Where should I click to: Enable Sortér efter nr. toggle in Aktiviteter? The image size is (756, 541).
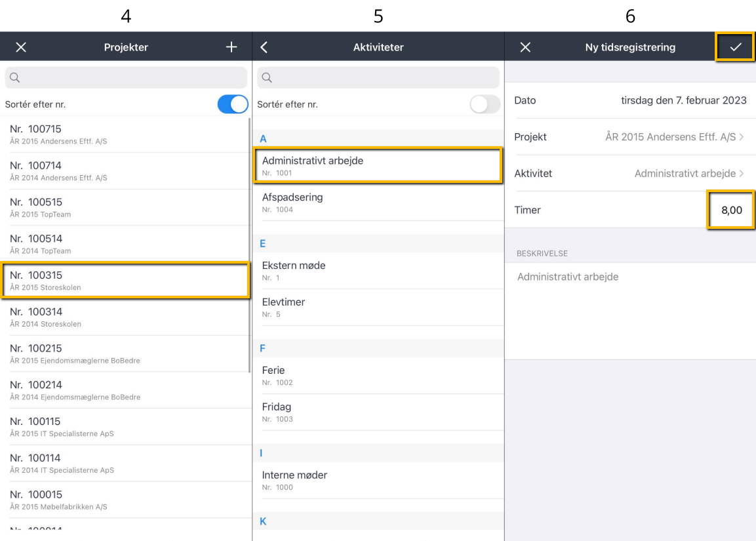coord(485,104)
